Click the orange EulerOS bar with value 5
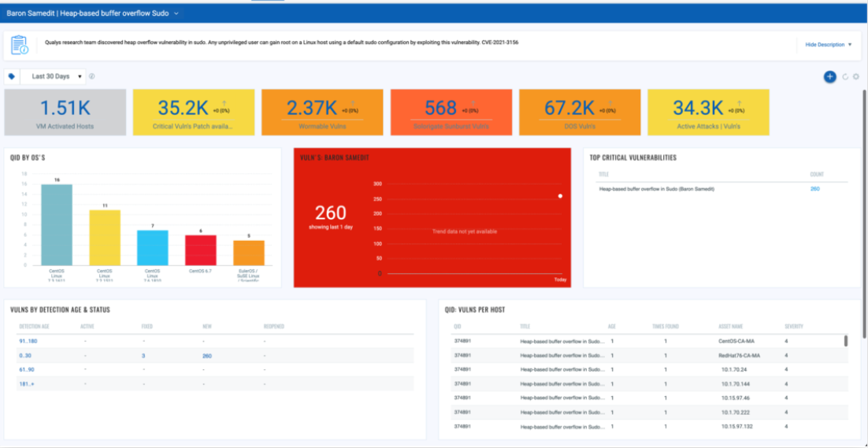 249,253
